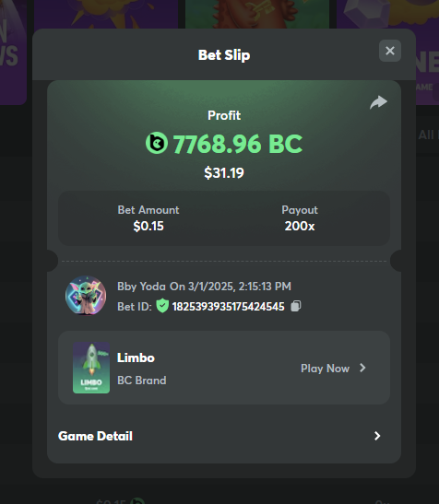
Task: Click the BC coin icon beside profit
Action: click(x=157, y=143)
